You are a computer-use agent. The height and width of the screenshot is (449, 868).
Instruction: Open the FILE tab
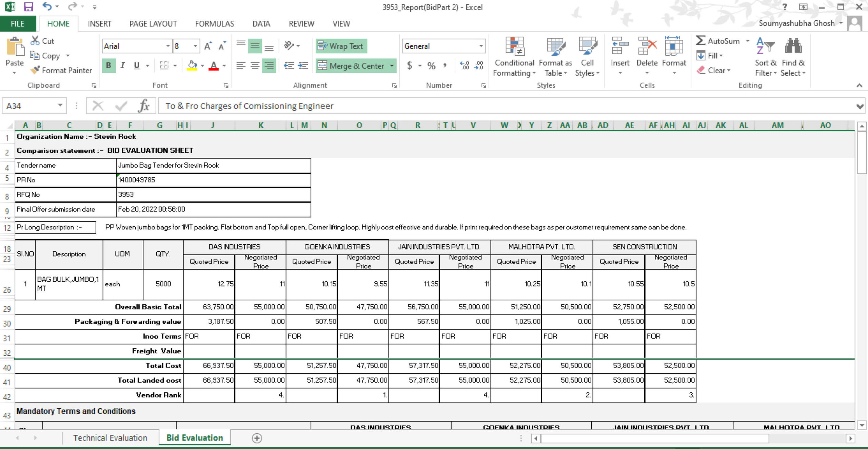18,23
